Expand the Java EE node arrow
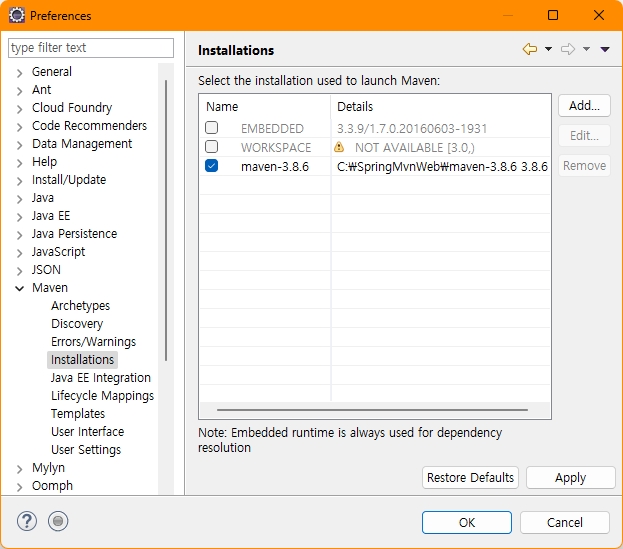The width and height of the screenshot is (623, 549). pyautogui.click(x=19, y=217)
